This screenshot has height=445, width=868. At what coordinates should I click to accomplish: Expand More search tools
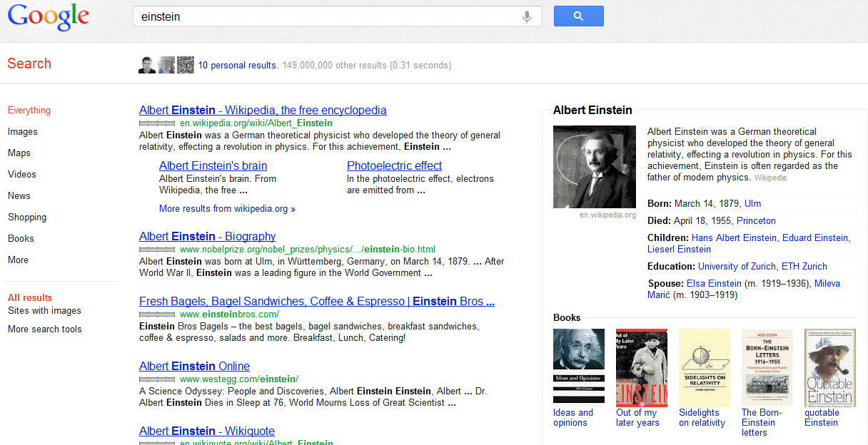click(45, 329)
